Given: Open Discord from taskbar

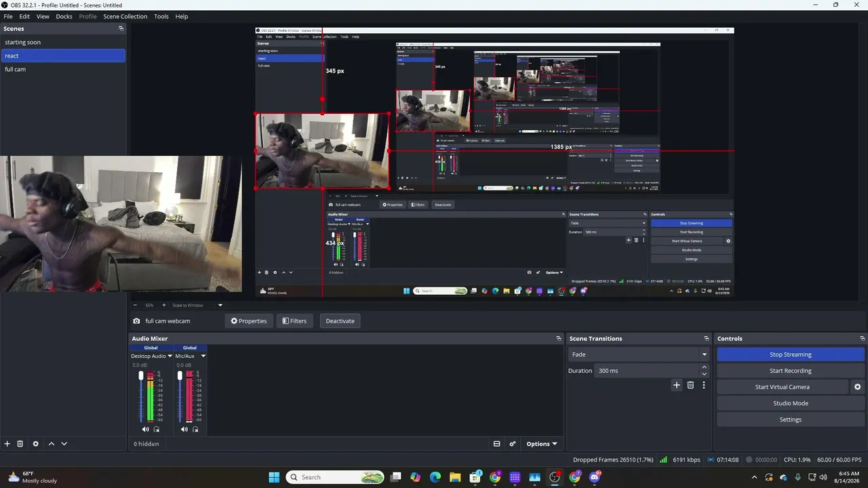Looking at the screenshot, I should [595, 477].
